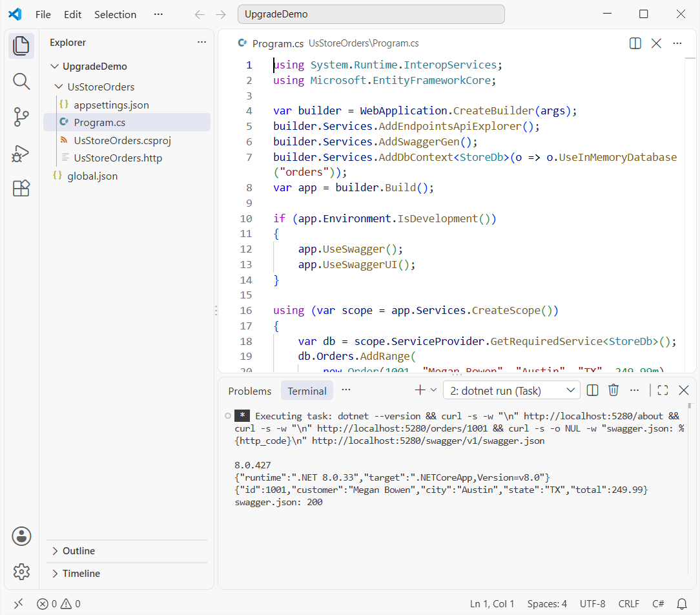Image resolution: width=700 pixels, height=615 pixels.
Task: Click the 8.0.427 version output line
Action: click(x=252, y=465)
